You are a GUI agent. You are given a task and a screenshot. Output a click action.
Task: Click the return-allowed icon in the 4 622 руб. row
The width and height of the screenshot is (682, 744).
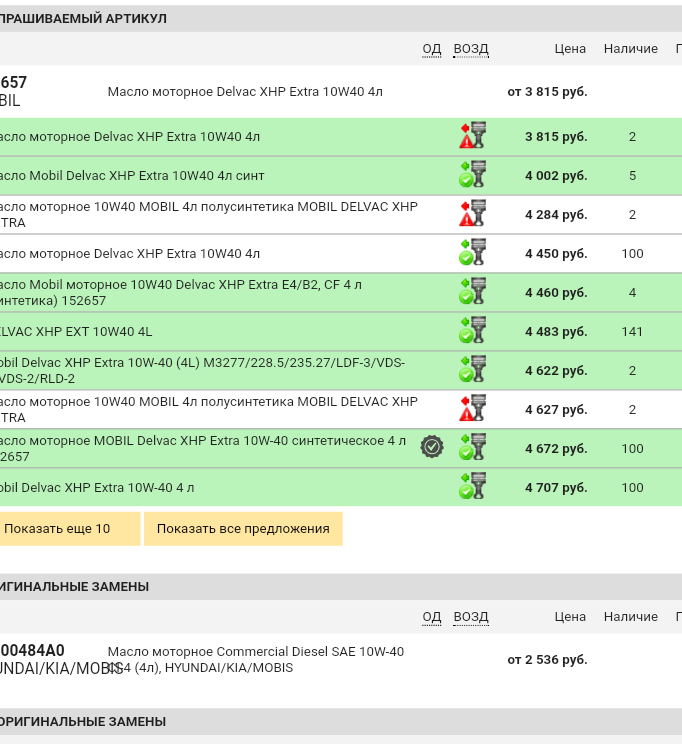(472, 370)
